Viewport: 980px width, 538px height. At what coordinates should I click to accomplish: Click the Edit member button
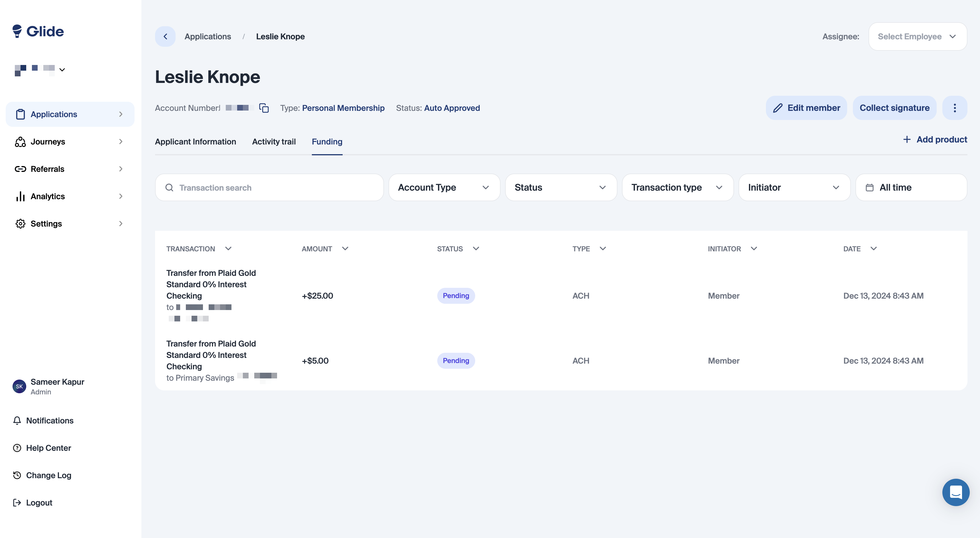pos(806,108)
